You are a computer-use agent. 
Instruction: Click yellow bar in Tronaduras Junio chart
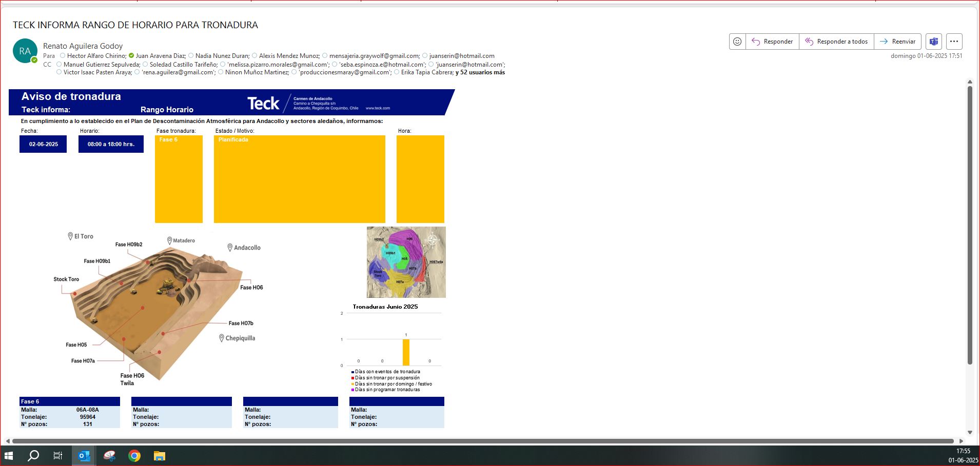tap(406, 352)
